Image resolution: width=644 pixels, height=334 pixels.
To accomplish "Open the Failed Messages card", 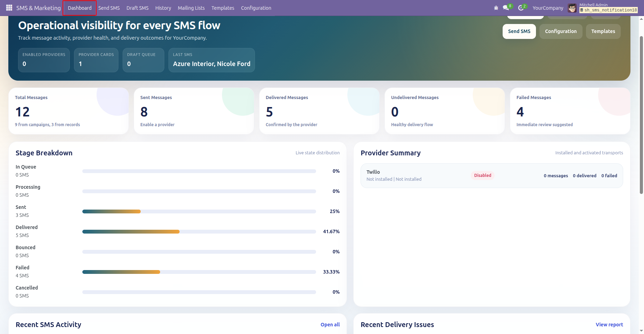I will pos(570,111).
